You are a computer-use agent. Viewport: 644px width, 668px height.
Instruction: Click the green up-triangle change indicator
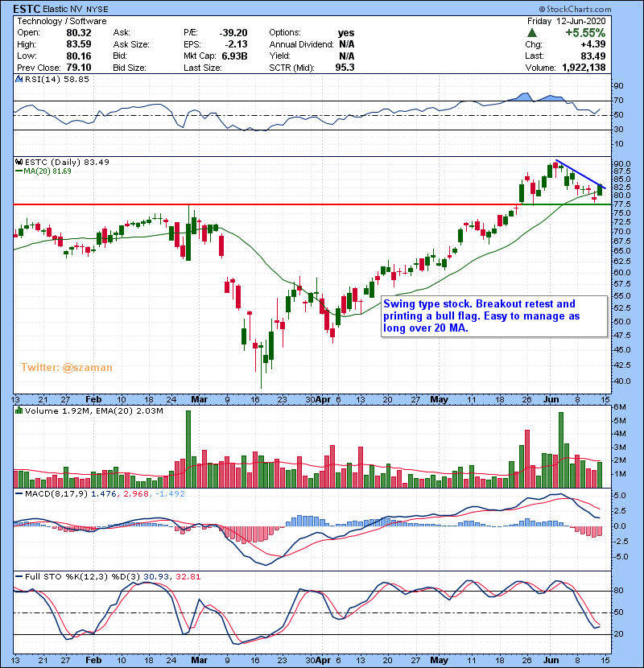531,33
